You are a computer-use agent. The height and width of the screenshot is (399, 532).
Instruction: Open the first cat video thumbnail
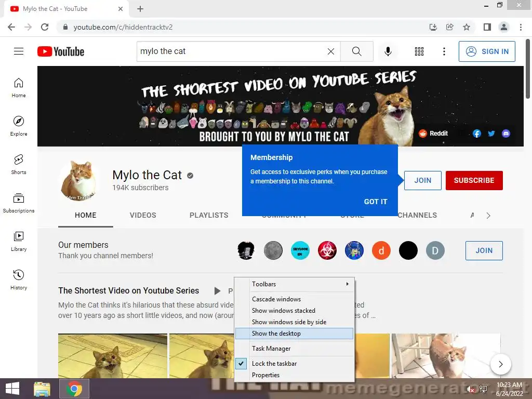(x=113, y=356)
